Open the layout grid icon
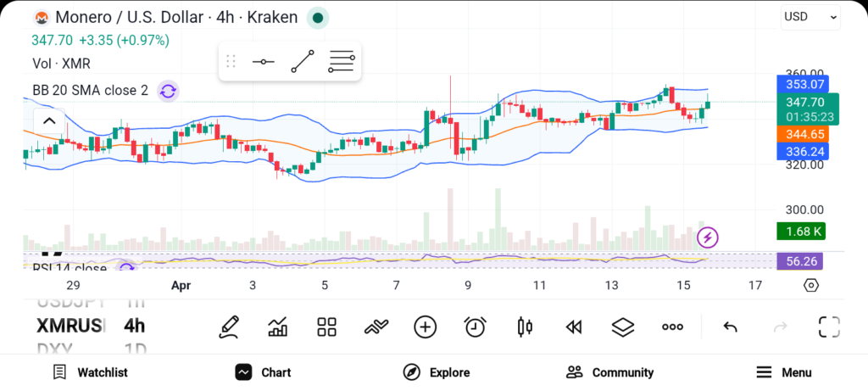Viewport: 868px width, 391px height. coord(327,327)
